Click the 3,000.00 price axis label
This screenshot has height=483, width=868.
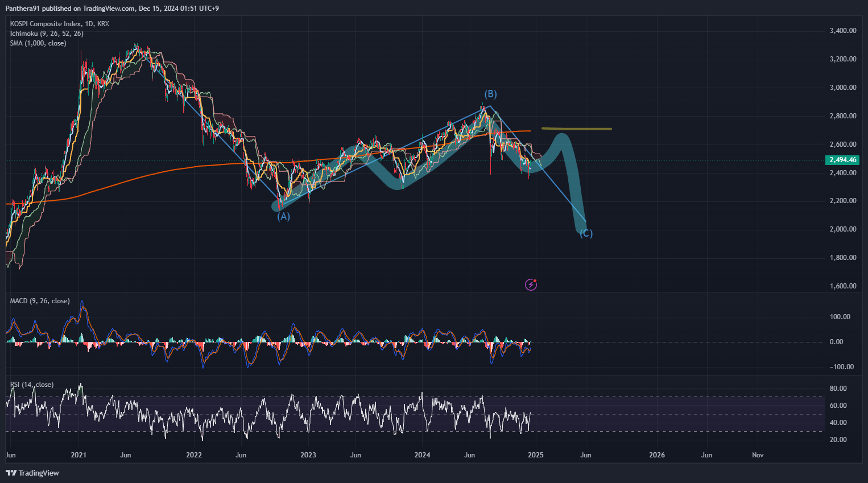(x=843, y=88)
